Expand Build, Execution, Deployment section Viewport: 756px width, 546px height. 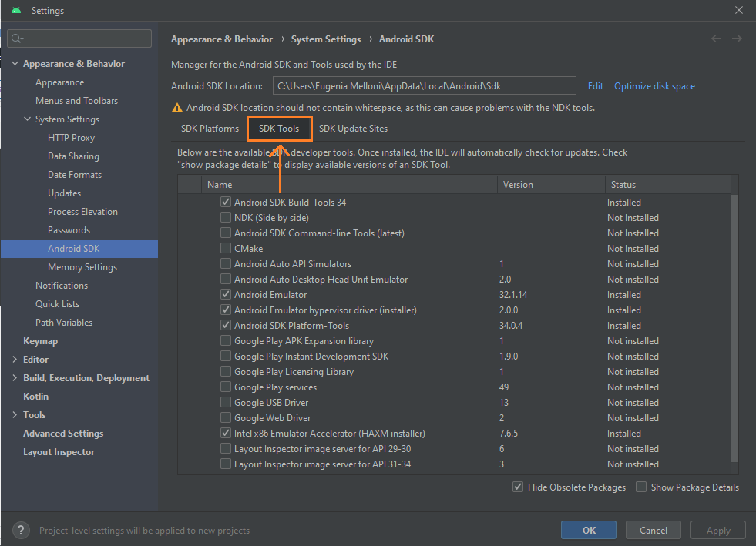coord(15,378)
